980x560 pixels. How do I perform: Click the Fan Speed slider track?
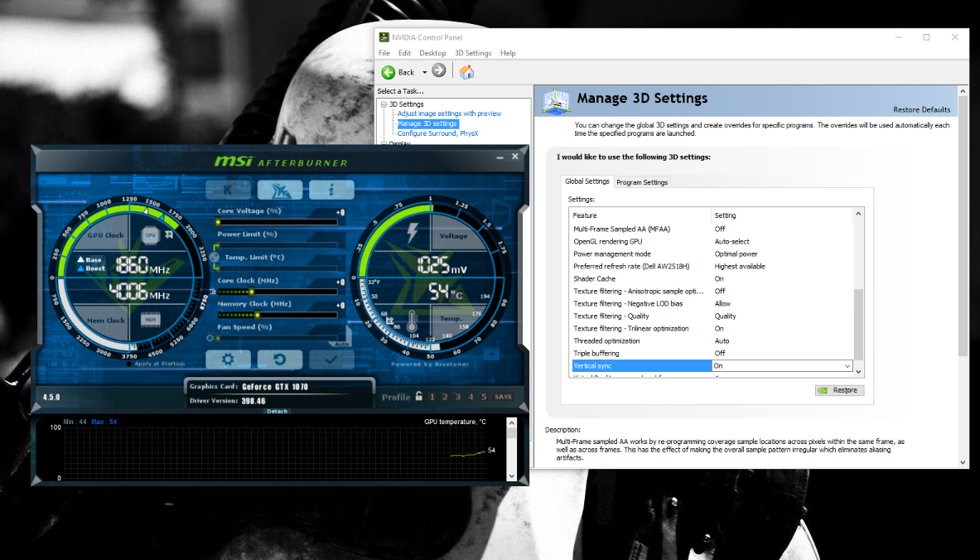tap(278, 337)
